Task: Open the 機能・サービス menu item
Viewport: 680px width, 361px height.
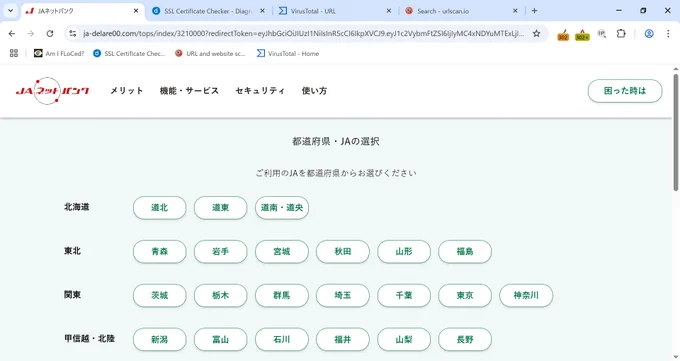Action: pyautogui.click(x=189, y=91)
